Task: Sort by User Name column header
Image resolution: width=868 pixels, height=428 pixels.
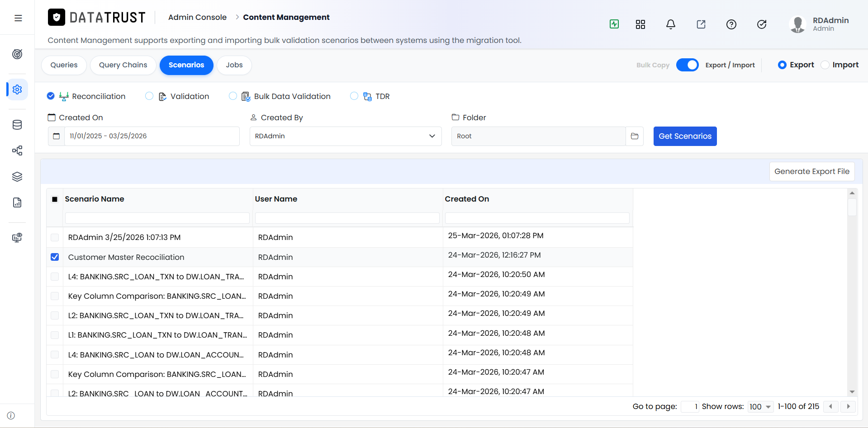Action: pos(276,199)
